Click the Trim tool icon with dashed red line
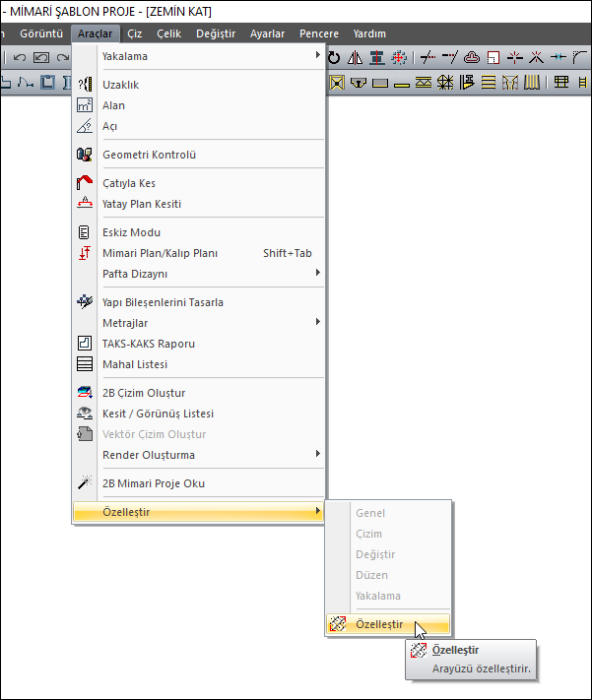Screen dimensions: 592x700 click(x=428, y=57)
